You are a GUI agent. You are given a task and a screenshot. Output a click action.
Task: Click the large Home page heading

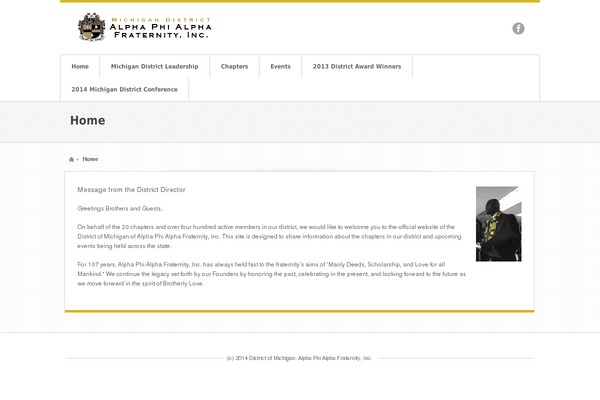[x=88, y=120]
